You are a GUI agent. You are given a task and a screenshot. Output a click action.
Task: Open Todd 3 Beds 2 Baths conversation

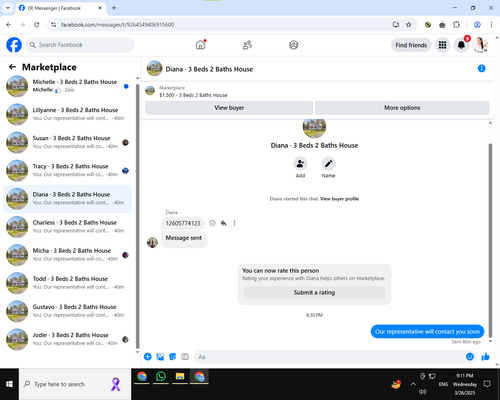(67, 283)
